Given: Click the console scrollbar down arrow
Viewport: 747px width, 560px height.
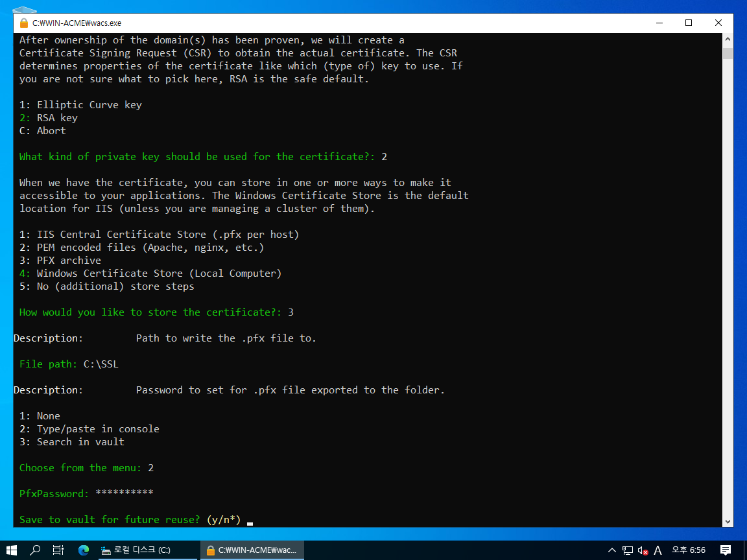Looking at the screenshot, I should (728, 521).
